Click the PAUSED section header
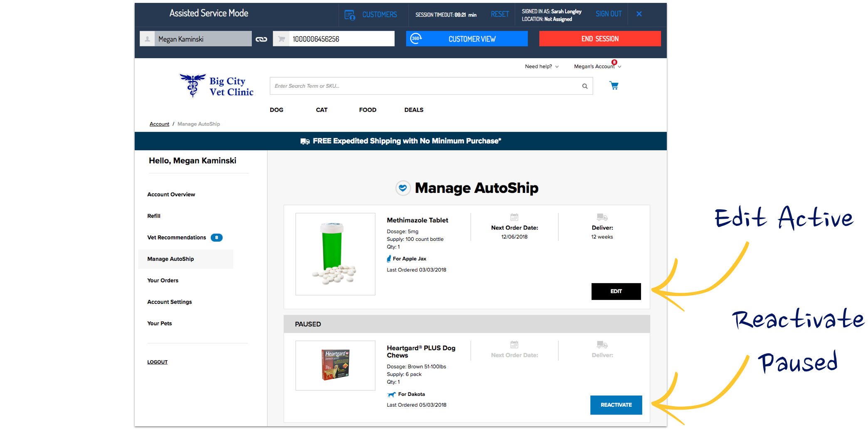This screenshot has height=430, width=868. coord(467,324)
